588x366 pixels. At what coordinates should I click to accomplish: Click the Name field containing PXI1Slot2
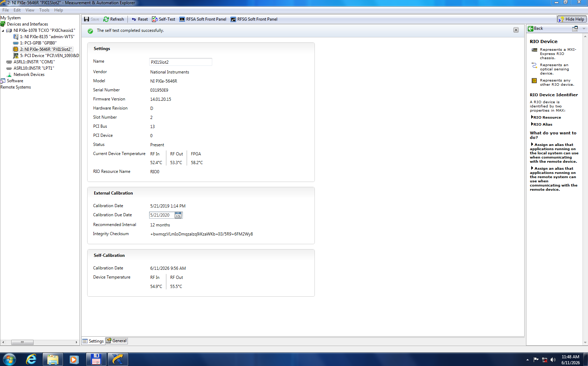[180, 62]
